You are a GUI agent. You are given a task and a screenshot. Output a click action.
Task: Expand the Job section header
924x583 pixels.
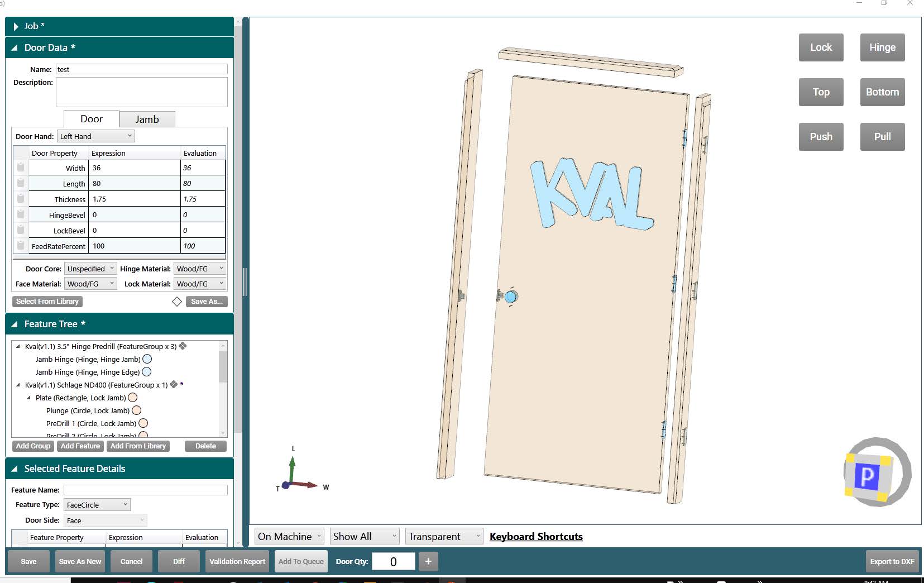(x=119, y=26)
